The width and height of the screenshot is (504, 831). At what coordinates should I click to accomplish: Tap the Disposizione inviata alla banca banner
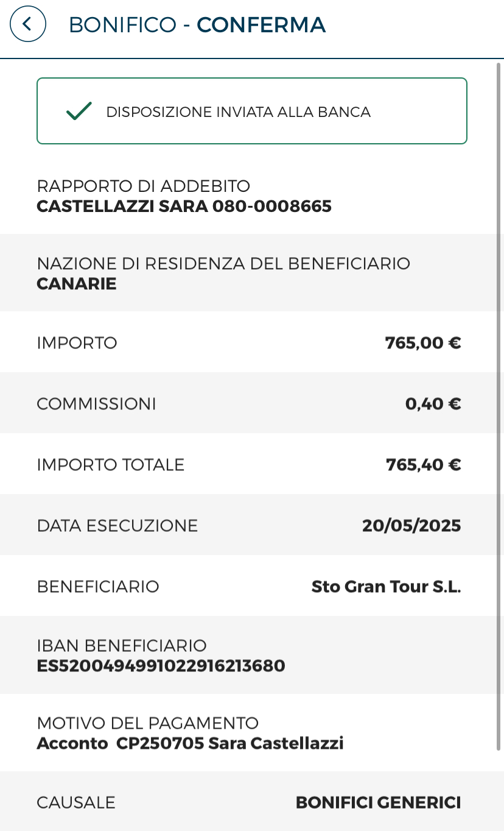click(x=252, y=111)
